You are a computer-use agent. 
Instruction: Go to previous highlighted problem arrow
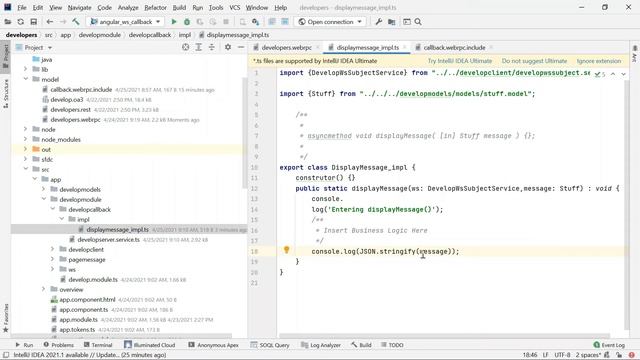[x=613, y=74]
